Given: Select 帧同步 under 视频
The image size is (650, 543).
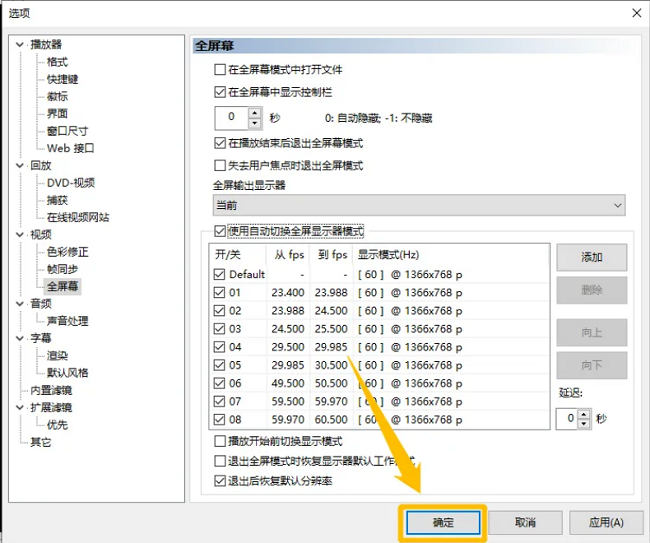Looking at the screenshot, I should coord(62,269).
